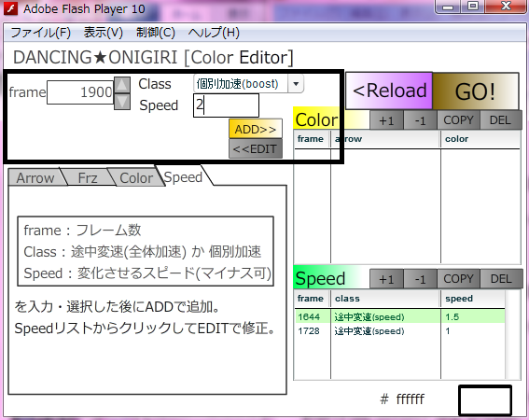Click -1 button in Speed panel
This screenshot has height=420, width=529.
click(x=421, y=279)
